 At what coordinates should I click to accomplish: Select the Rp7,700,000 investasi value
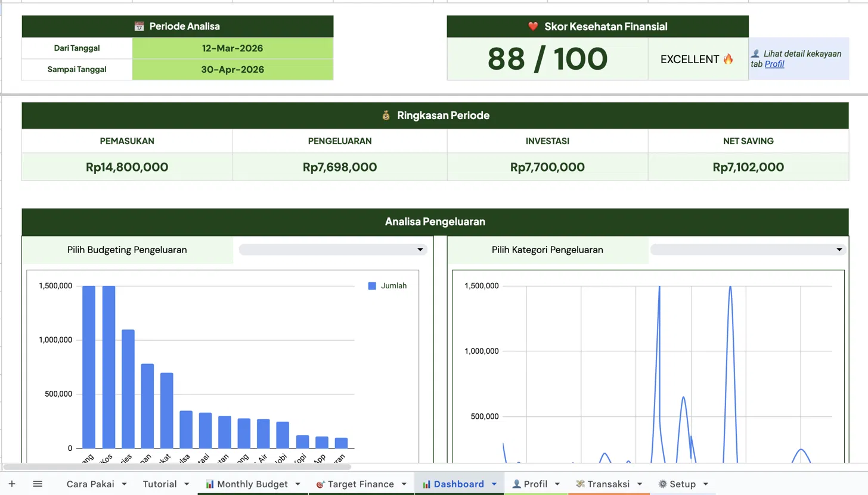[x=547, y=167]
